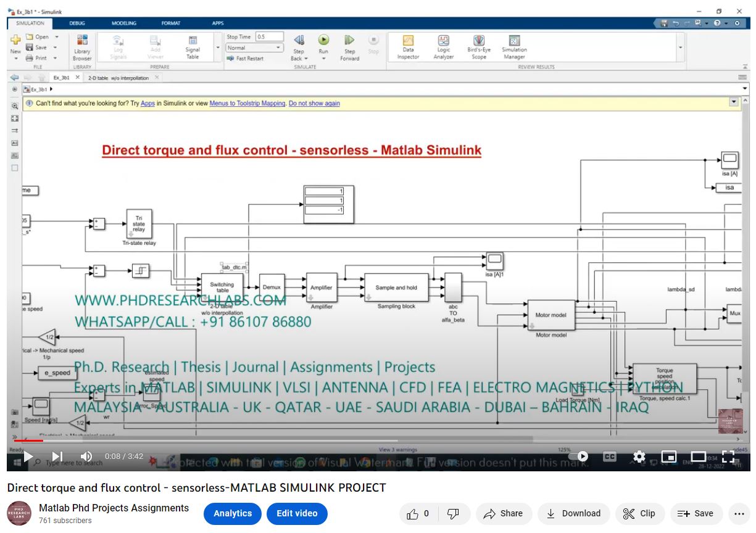Select the FORMAT ribbon tab

(x=171, y=23)
